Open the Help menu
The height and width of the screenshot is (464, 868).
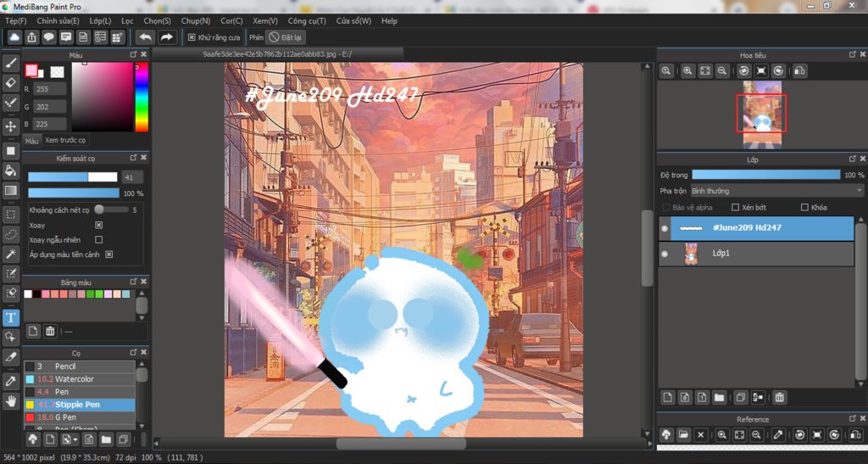click(389, 21)
